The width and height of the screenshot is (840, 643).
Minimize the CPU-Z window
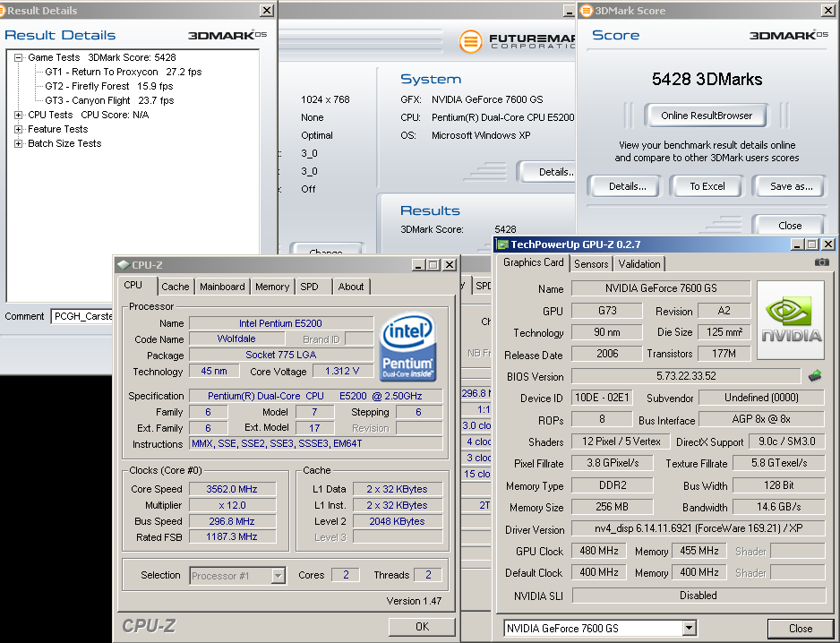[418, 265]
